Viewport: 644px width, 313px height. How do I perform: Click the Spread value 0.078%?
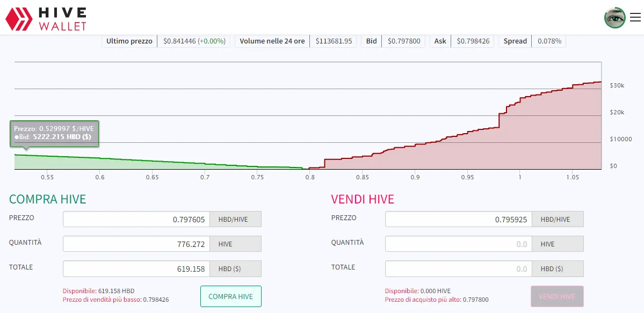(x=549, y=41)
